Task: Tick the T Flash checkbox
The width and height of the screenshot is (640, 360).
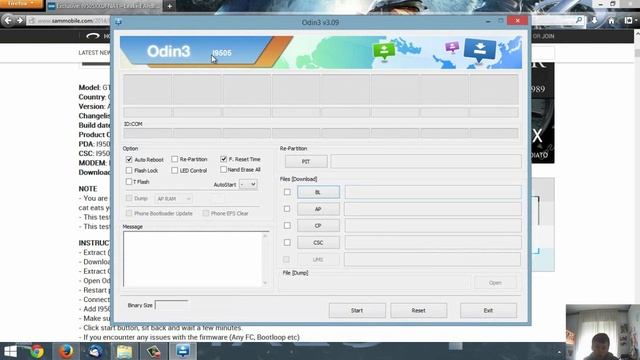Action: tap(129, 182)
